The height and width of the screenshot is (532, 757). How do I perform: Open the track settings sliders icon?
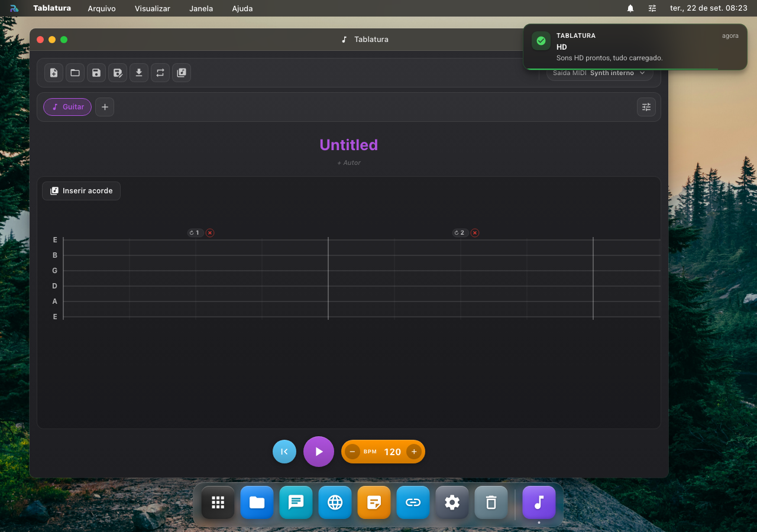click(x=646, y=107)
